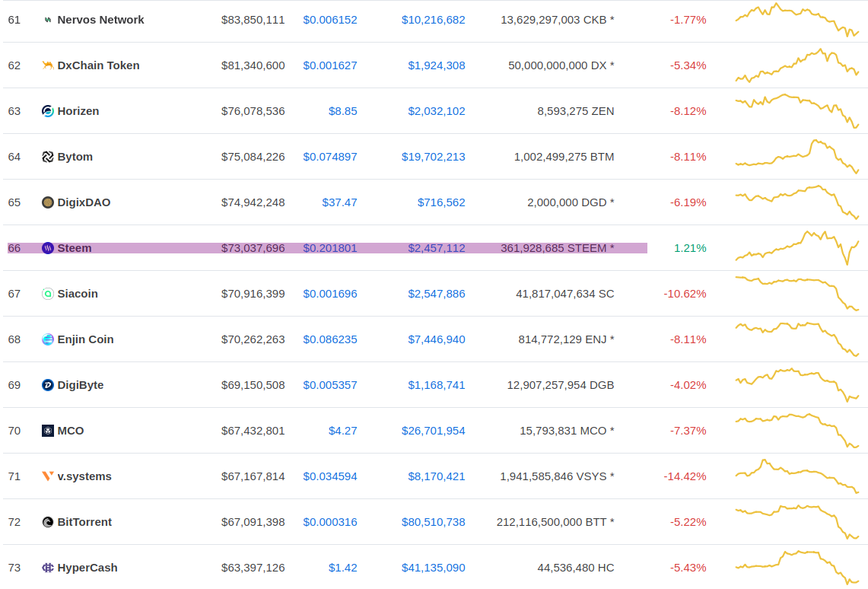
Task: Click the Steem logo icon
Action: pyautogui.click(x=47, y=248)
